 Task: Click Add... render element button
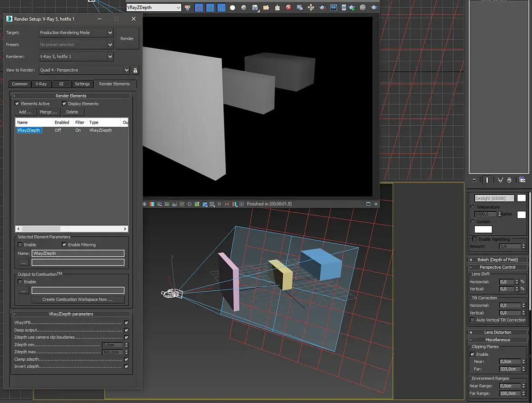pos(25,112)
